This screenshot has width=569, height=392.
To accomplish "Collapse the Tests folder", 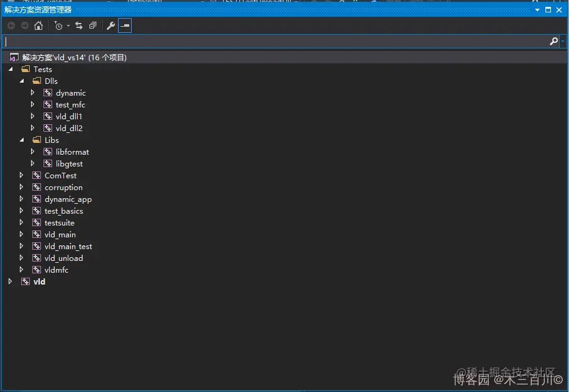I will [11, 69].
